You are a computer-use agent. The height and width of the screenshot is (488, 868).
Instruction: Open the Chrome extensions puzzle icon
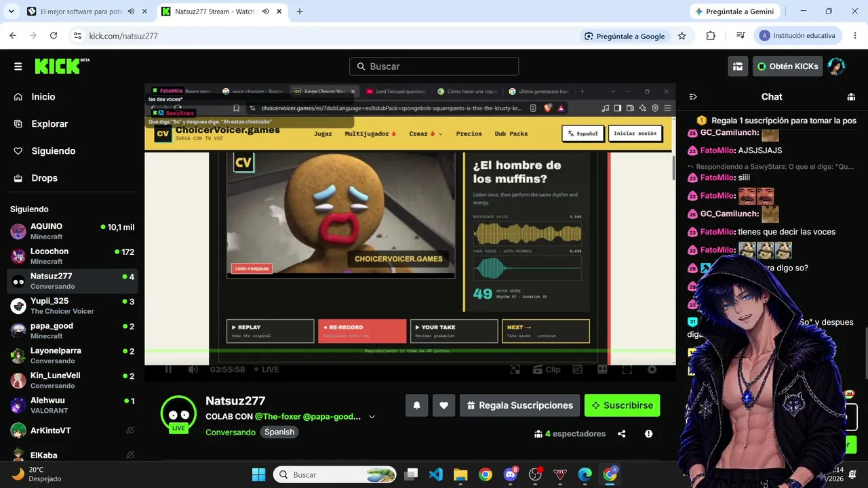[711, 36]
